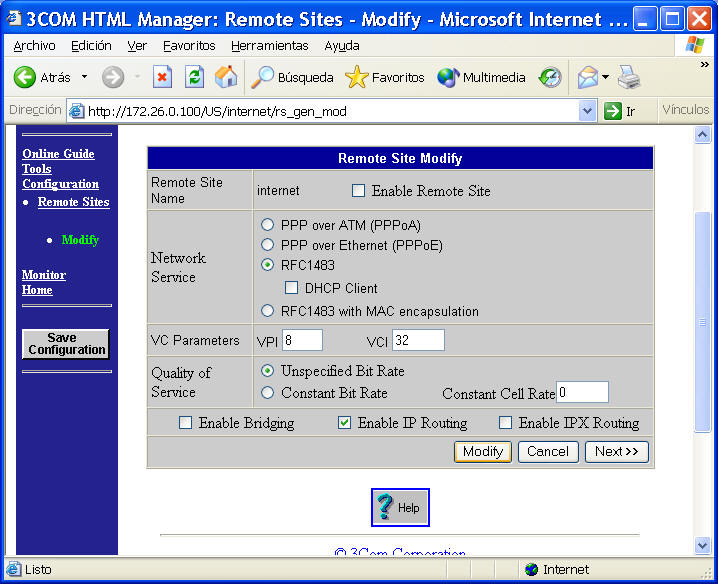The image size is (718, 584).
Task: Open the Ver menu
Action: coord(137,46)
